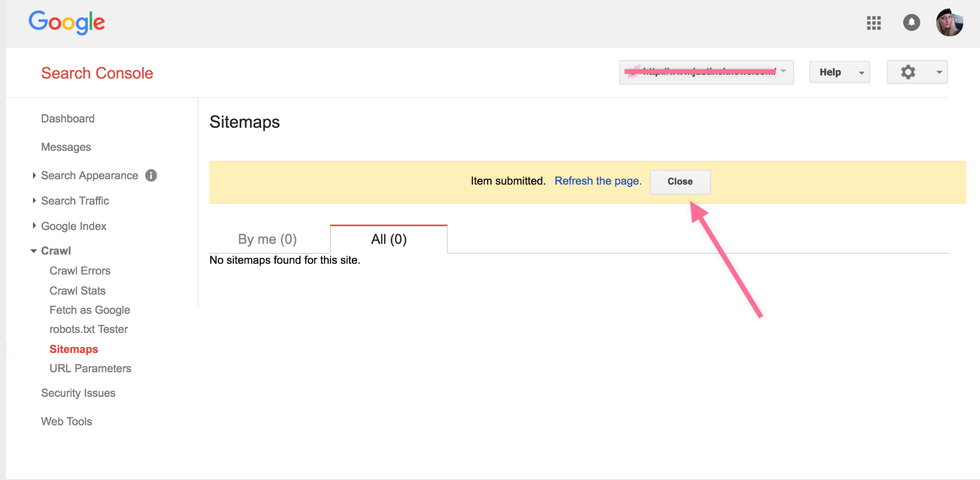The image size is (980, 480).
Task: Open Web Tools
Action: (66, 422)
